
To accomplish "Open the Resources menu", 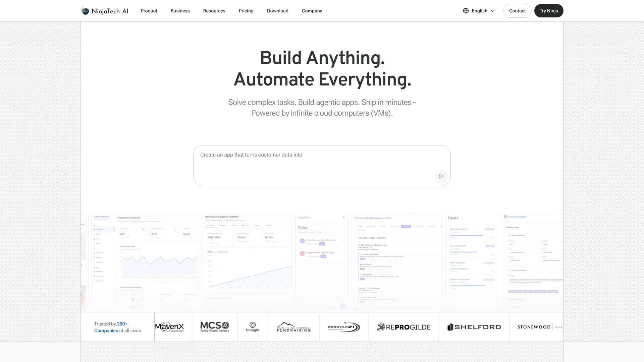I will [214, 11].
